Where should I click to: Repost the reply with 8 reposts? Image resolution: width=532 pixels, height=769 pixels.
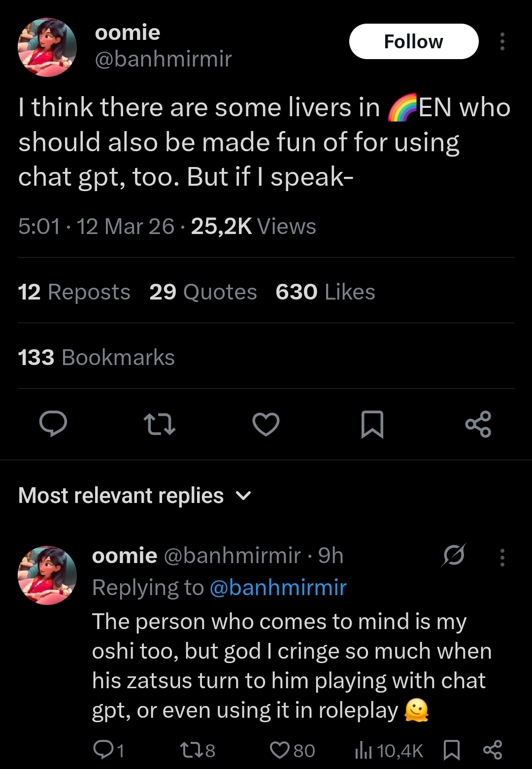pyautogui.click(x=198, y=750)
